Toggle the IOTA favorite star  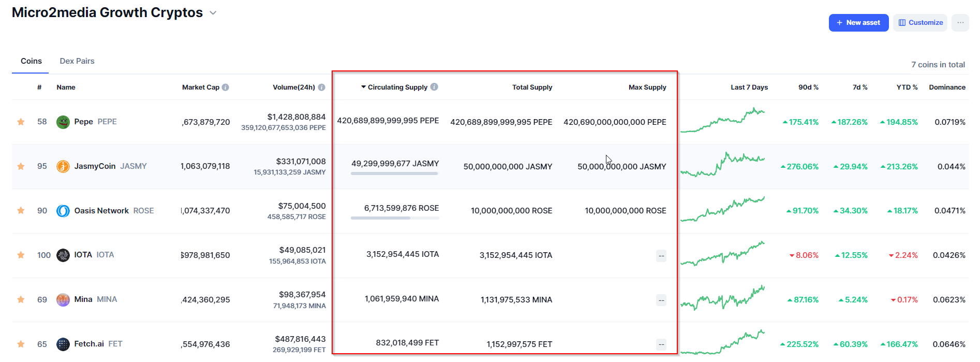(21, 255)
